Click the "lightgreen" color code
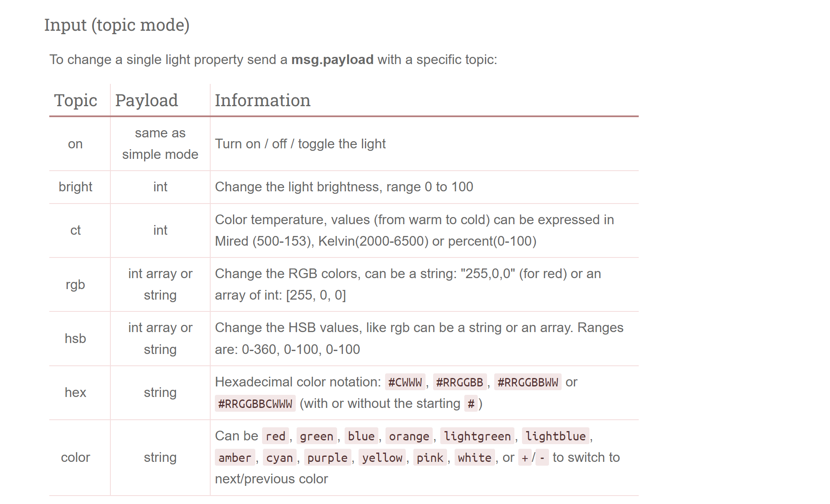The height and width of the screenshot is (504, 830). coord(477,437)
